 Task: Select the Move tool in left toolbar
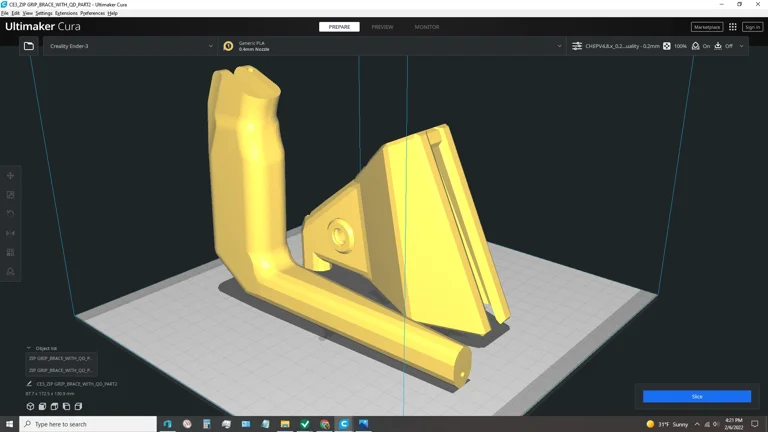tap(11, 176)
